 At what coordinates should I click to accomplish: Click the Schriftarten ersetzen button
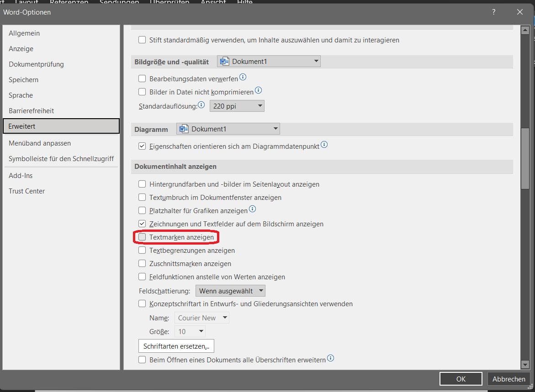pyautogui.click(x=176, y=346)
